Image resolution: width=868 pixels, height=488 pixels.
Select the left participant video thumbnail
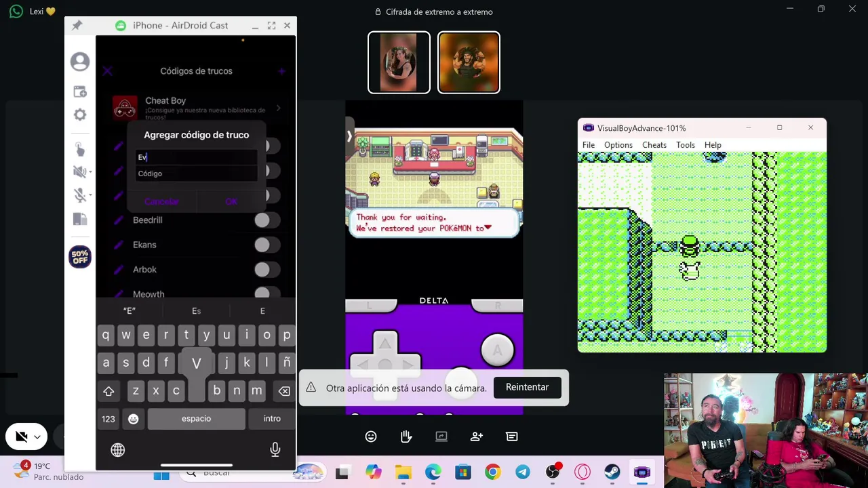click(399, 62)
